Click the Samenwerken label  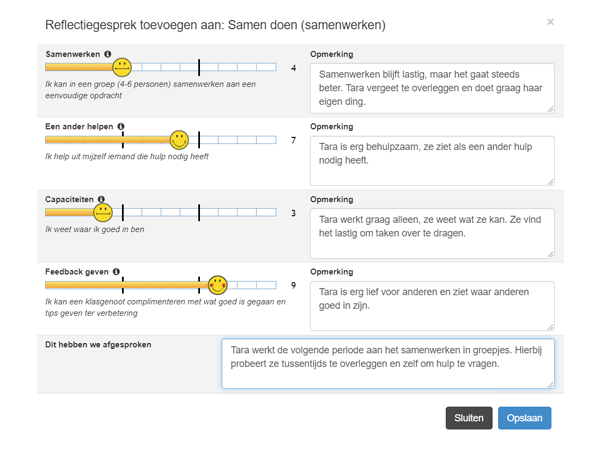pyautogui.click(x=73, y=54)
